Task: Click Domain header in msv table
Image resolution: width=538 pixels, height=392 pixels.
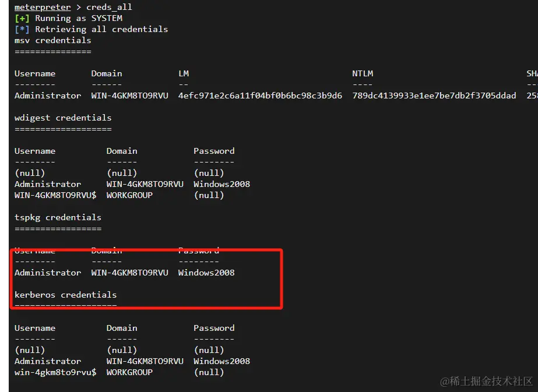Action: [107, 73]
